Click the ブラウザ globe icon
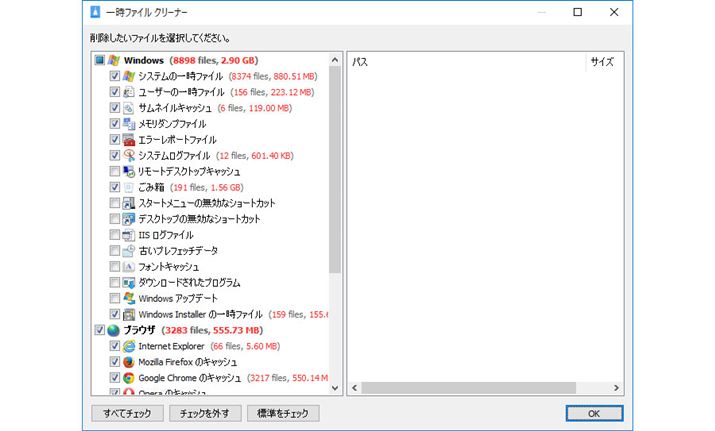The width and height of the screenshot is (715, 431). pos(113,330)
